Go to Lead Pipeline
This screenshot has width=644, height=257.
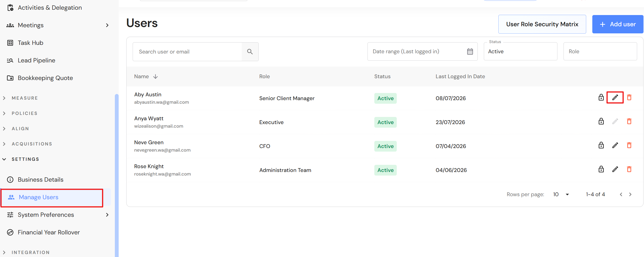point(36,61)
